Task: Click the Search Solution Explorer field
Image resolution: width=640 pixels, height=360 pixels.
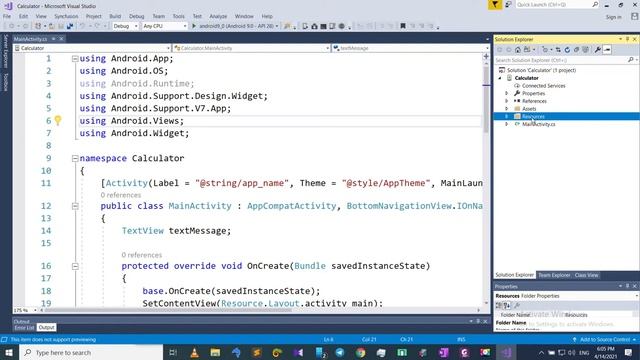Action: tap(566, 60)
